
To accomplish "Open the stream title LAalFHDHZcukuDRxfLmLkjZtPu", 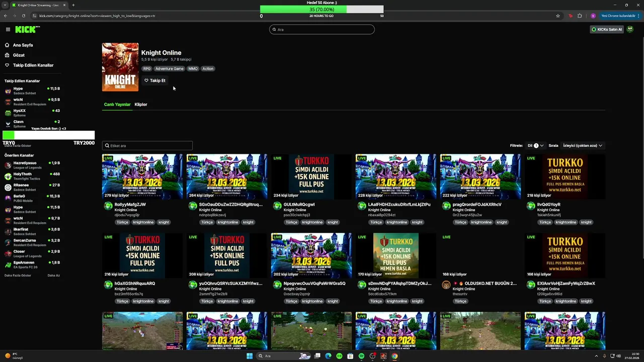I will (399, 205).
